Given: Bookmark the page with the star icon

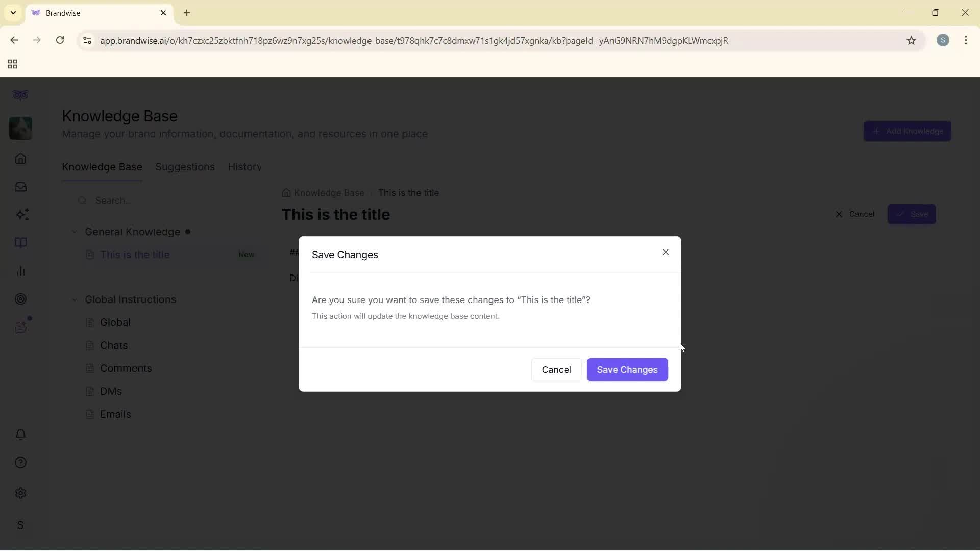Looking at the screenshot, I should point(912,41).
